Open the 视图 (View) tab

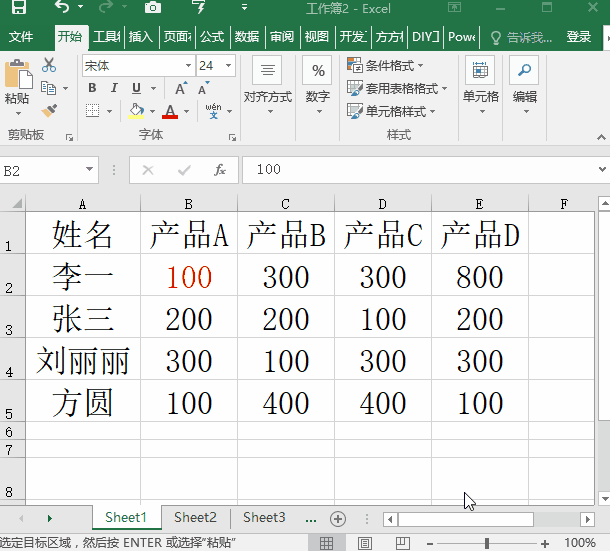point(317,37)
